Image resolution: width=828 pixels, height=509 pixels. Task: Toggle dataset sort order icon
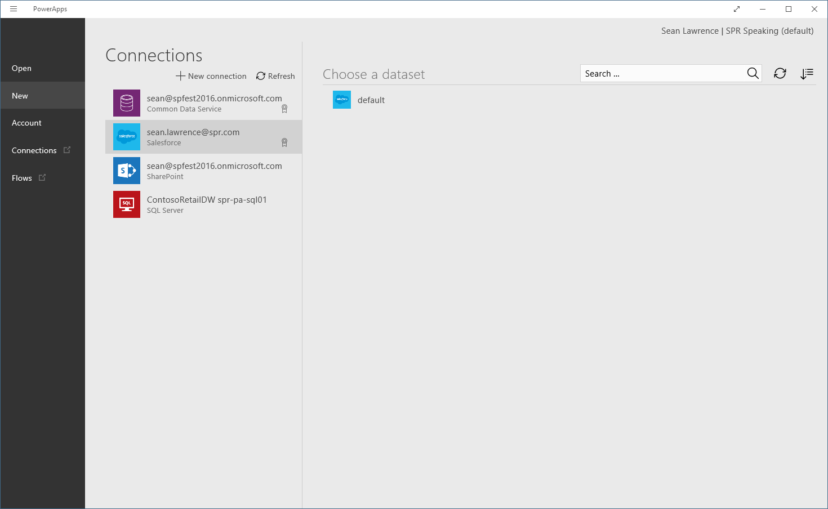pyautogui.click(x=807, y=74)
